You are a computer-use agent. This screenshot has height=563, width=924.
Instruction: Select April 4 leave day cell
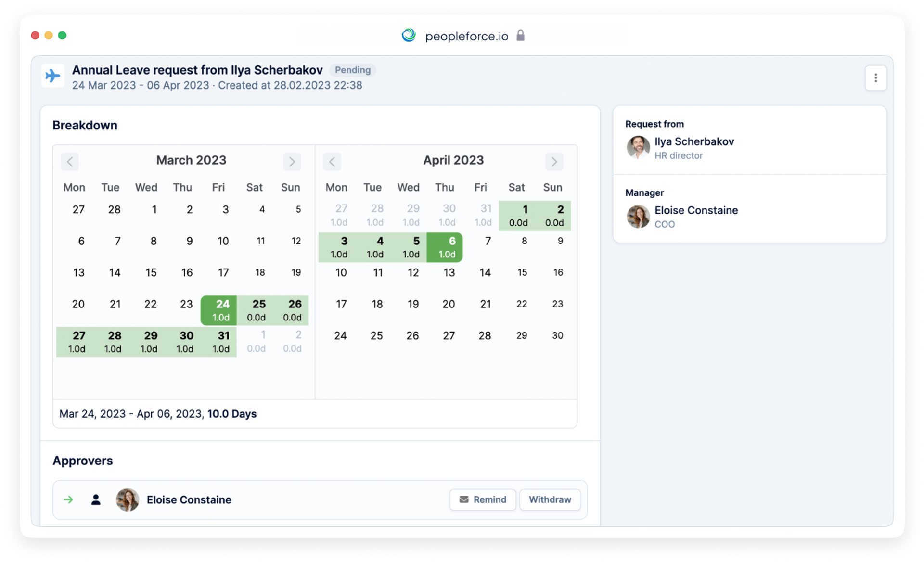click(372, 247)
